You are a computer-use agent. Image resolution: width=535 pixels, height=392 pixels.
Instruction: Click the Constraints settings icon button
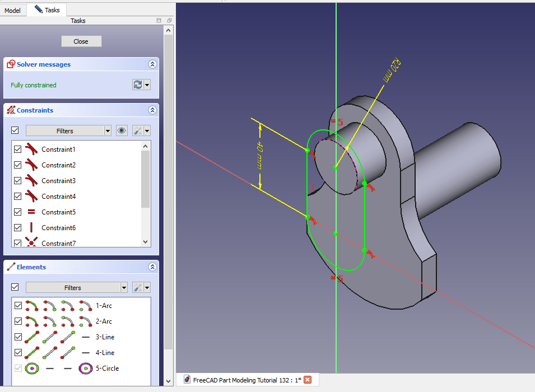click(x=138, y=130)
